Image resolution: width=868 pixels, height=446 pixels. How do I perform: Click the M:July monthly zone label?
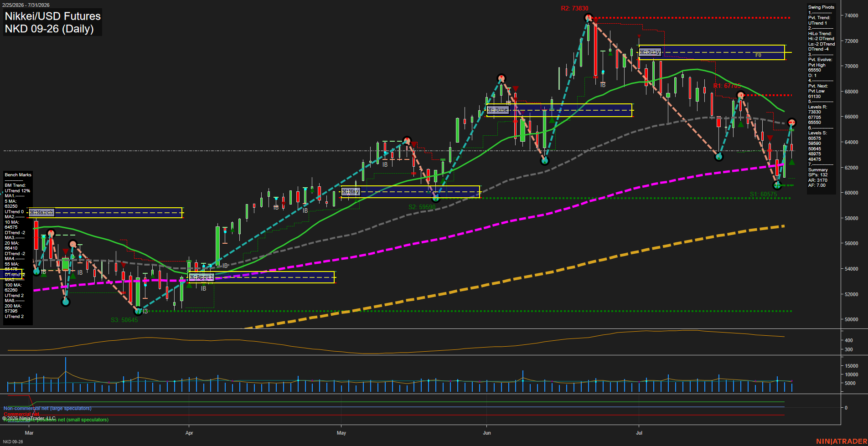coord(650,52)
